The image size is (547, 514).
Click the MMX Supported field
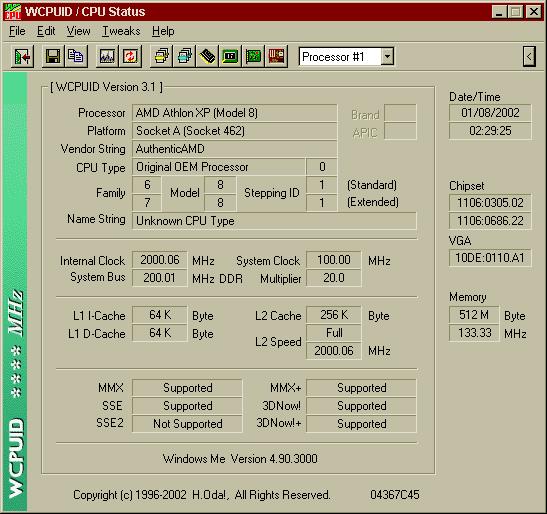(187, 388)
